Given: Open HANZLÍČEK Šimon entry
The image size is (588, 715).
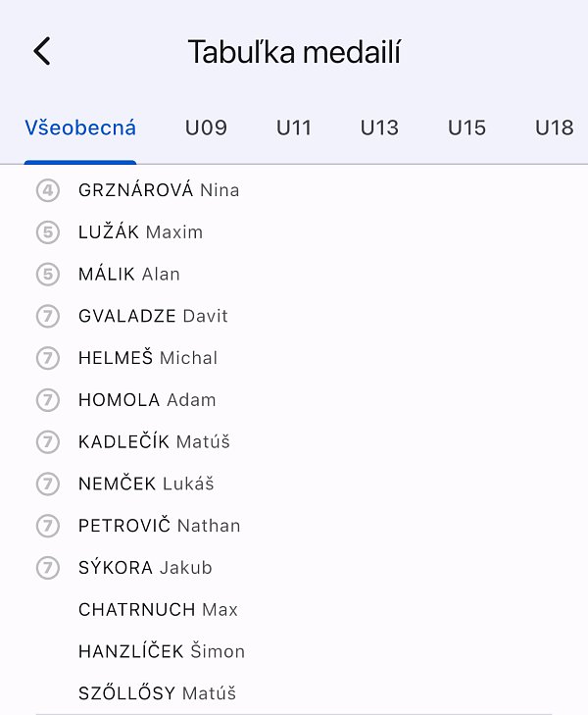Looking at the screenshot, I should (162, 651).
